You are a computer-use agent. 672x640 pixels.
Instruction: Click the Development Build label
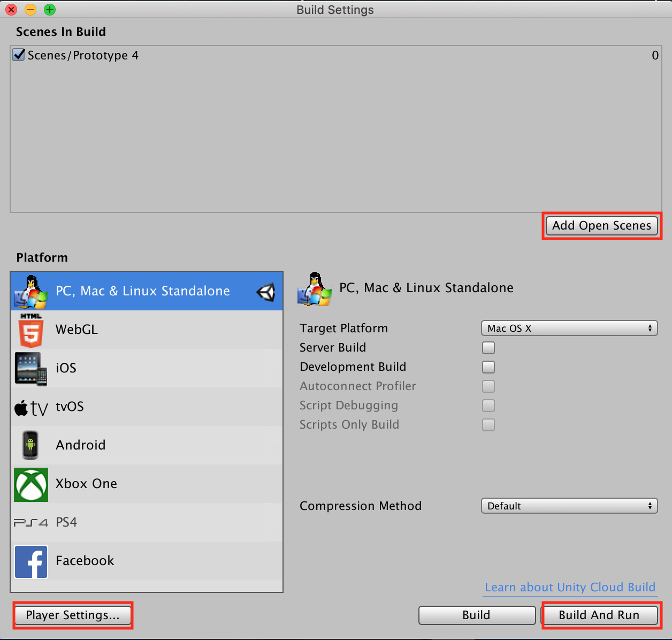pyautogui.click(x=353, y=367)
